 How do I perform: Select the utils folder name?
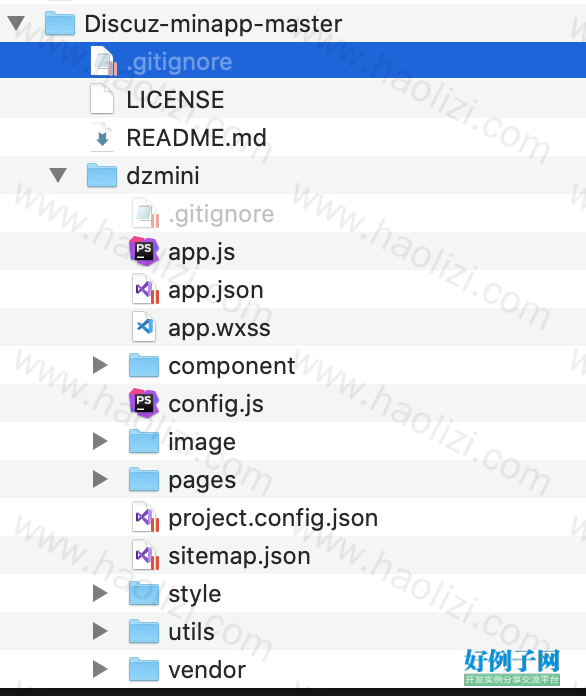(x=191, y=632)
